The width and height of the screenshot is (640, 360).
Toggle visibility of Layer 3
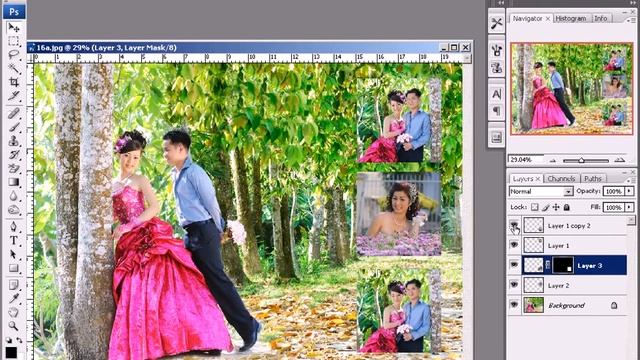(x=514, y=265)
